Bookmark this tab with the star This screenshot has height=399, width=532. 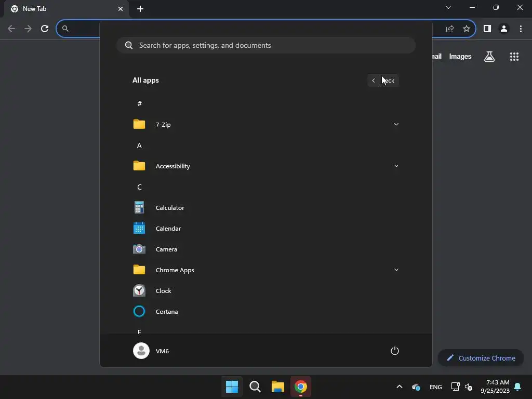click(x=467, y=29)
